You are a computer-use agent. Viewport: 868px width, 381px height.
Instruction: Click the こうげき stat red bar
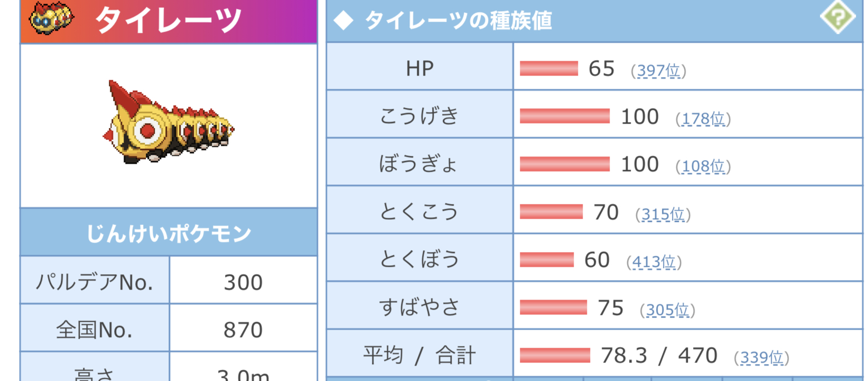click(x=564, y=116)
